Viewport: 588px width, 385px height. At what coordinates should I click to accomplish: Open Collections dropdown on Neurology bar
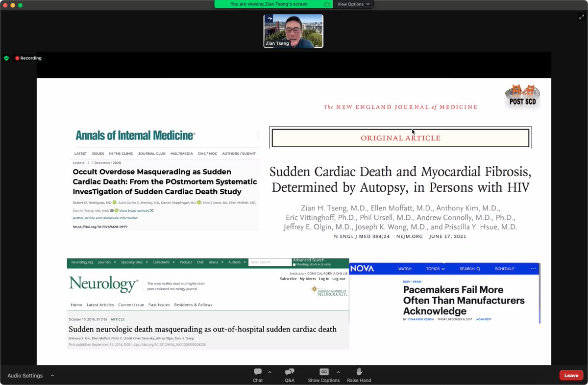point(164,262)
